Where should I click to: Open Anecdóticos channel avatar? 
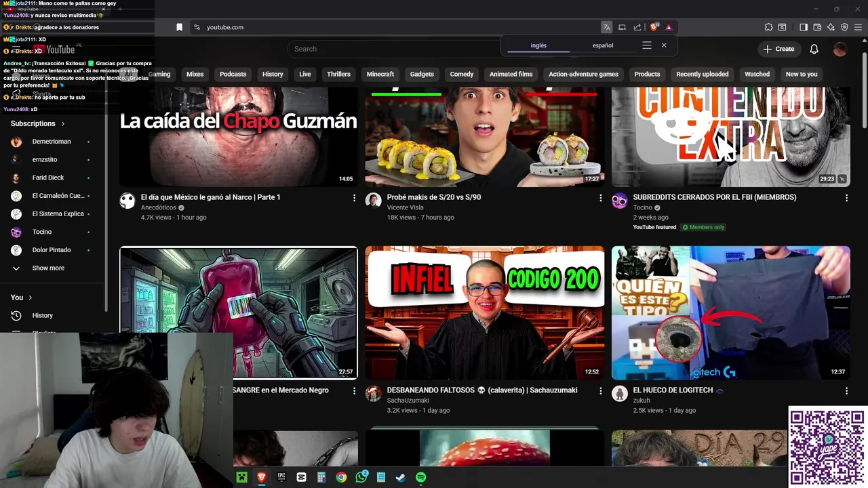(x=127, y=200)
